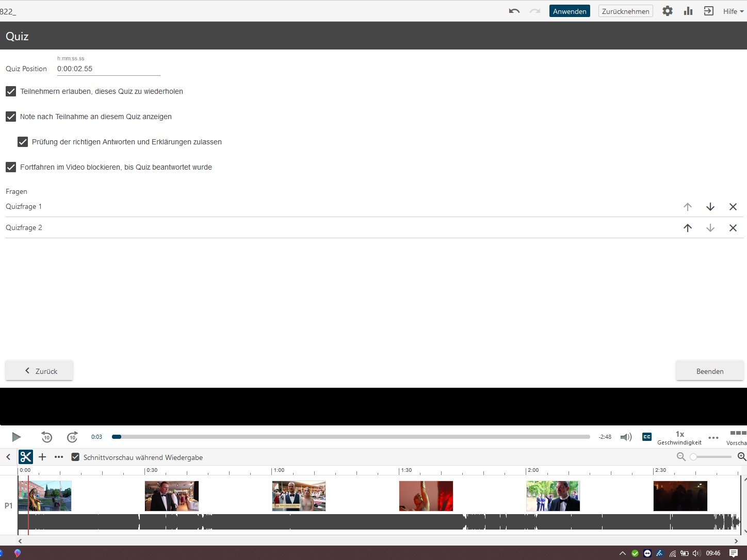Click the undo arrow icon
The image size is (747, 560).
tap(514, 11)
